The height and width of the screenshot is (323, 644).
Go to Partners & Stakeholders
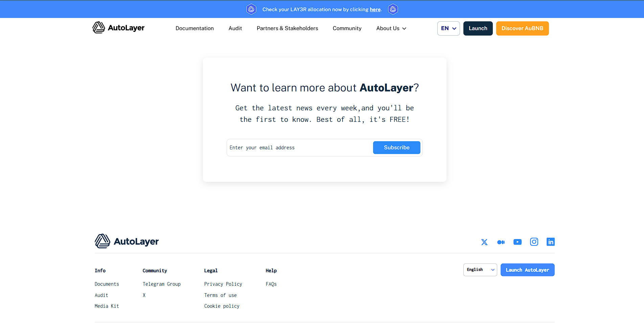[x=287, y=28]
